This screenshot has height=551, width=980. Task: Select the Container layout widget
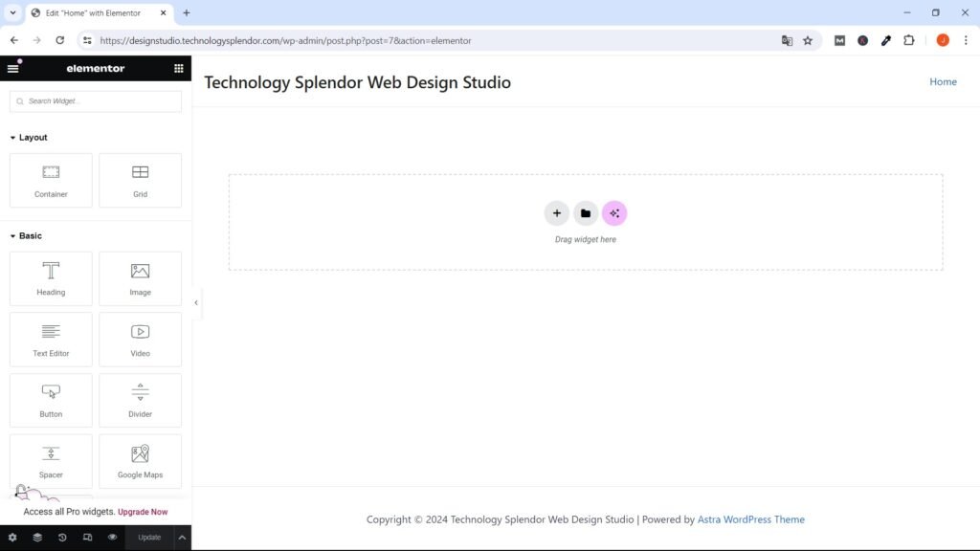tap(51, 180)
